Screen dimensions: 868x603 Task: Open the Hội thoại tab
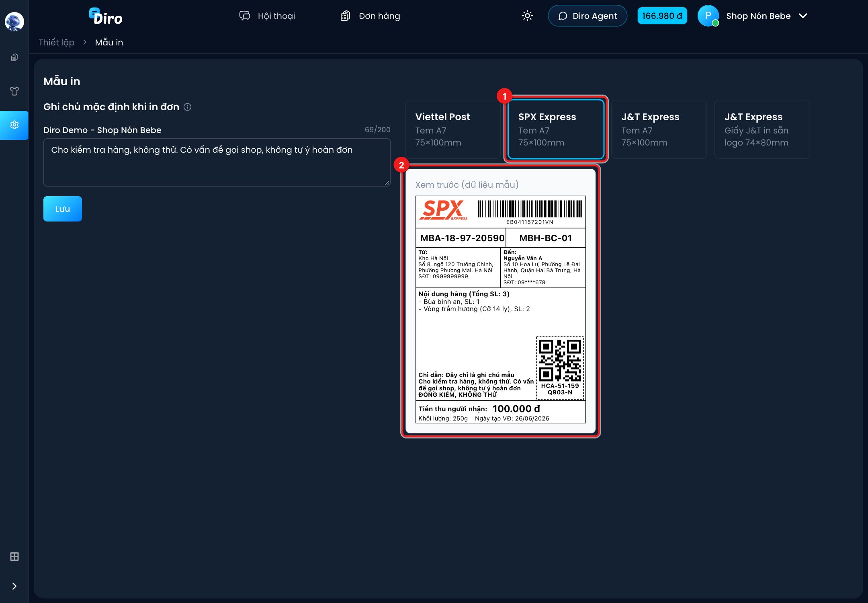(267, 16)
